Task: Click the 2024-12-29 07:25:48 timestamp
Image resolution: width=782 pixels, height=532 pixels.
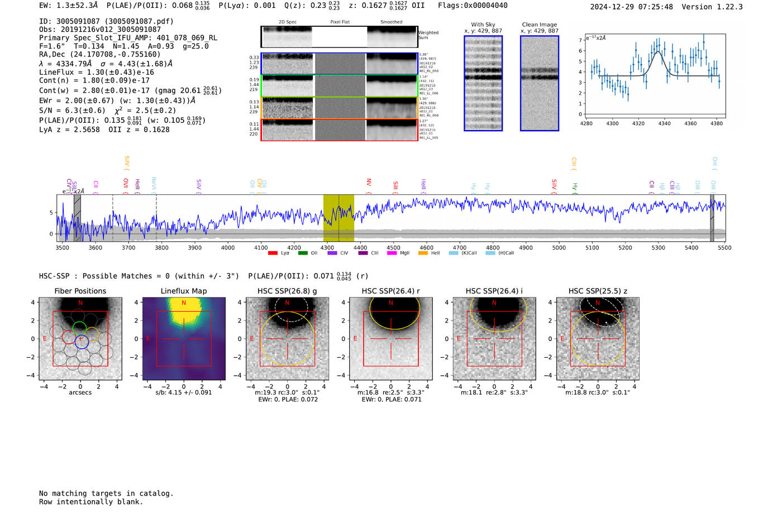Action: click(x=631, y=7)
